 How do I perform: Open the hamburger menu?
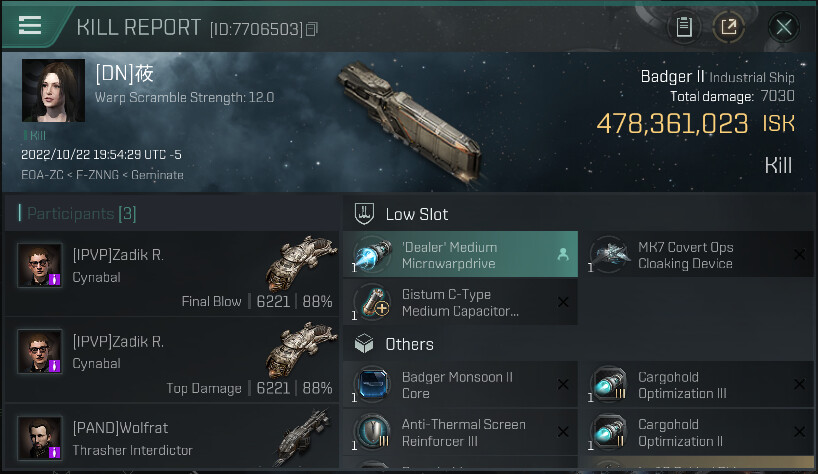coord(30,26)
